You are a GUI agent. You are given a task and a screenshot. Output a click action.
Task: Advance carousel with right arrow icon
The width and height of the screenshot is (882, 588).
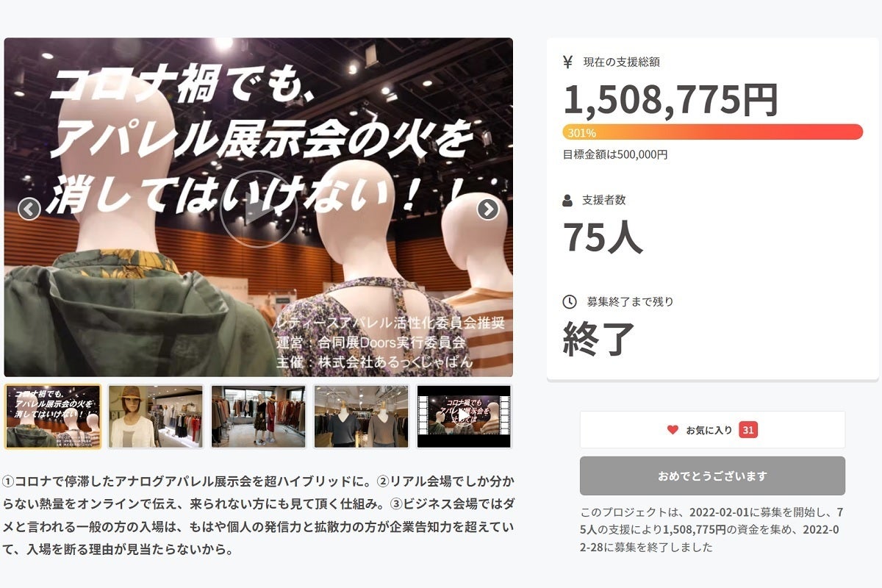(488, 209)
